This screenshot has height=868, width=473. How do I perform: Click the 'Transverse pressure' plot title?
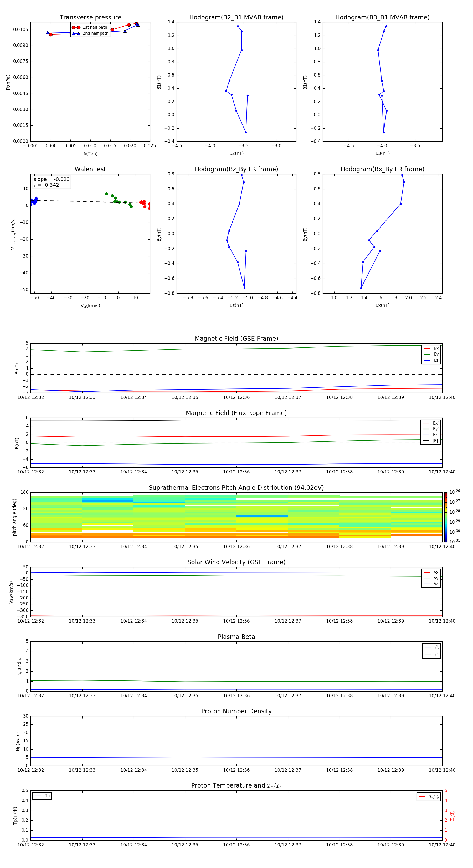90,18
